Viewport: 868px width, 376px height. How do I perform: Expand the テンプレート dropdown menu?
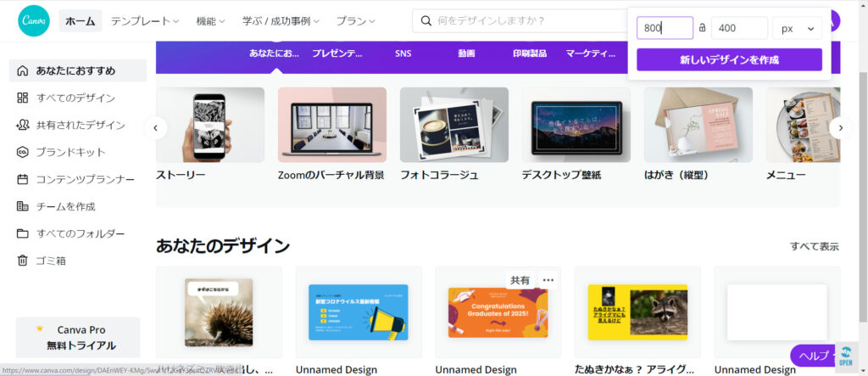(x=144, y=21)
